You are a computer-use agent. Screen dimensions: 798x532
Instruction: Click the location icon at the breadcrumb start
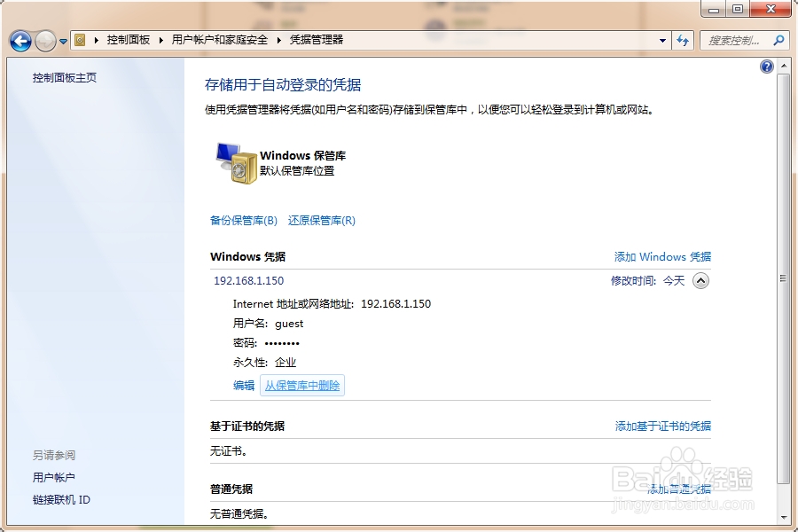click(x=80, y=40)
